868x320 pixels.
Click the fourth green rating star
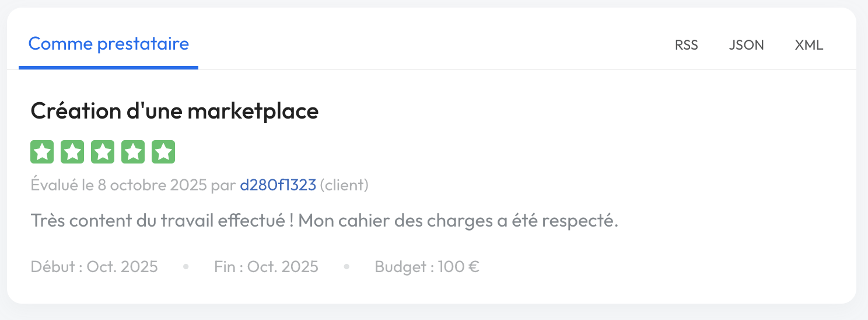point(133,152)
